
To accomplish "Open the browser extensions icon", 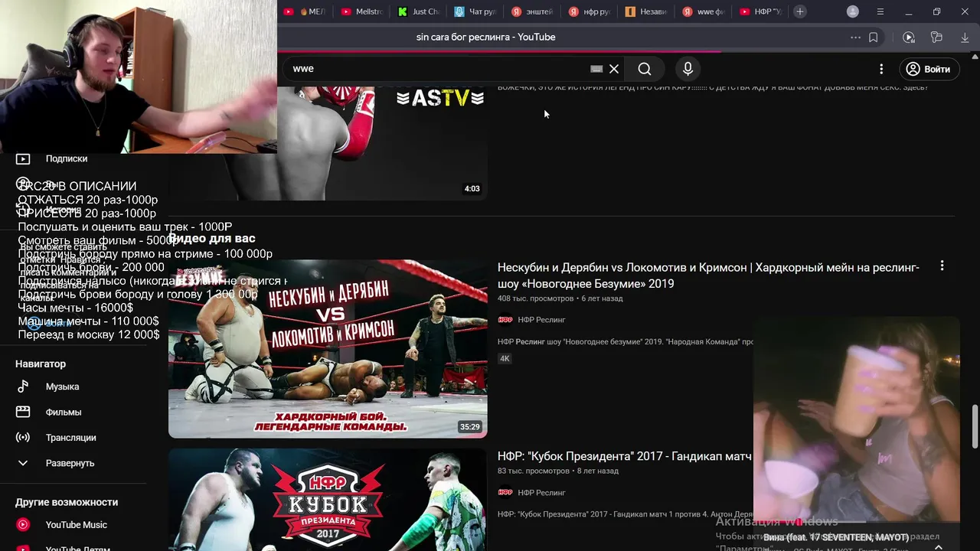I will point(936,37).
